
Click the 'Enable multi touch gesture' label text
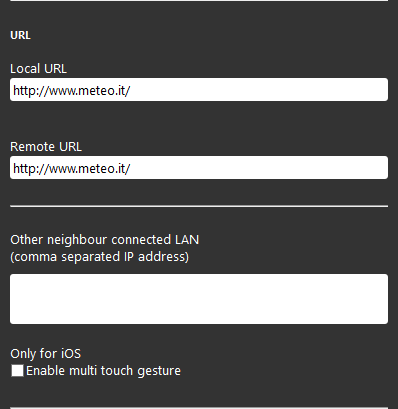click(x=103, y=371)
